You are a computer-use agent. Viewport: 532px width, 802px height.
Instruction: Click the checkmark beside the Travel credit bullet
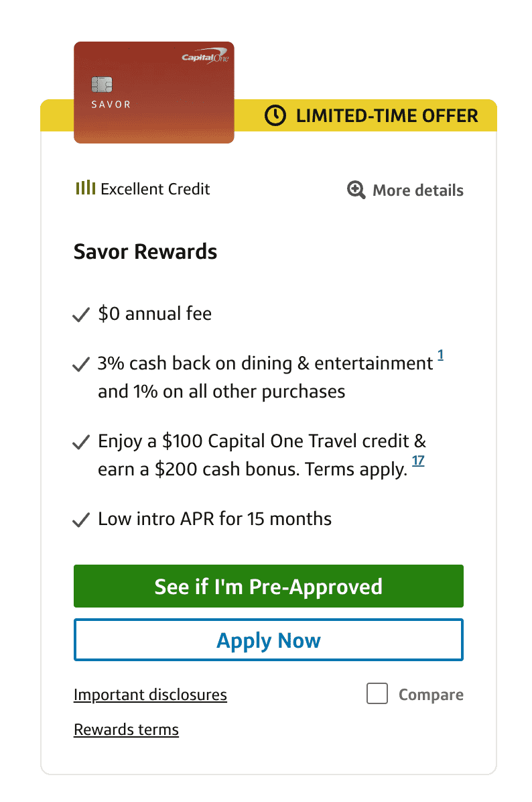pos(81,443)
